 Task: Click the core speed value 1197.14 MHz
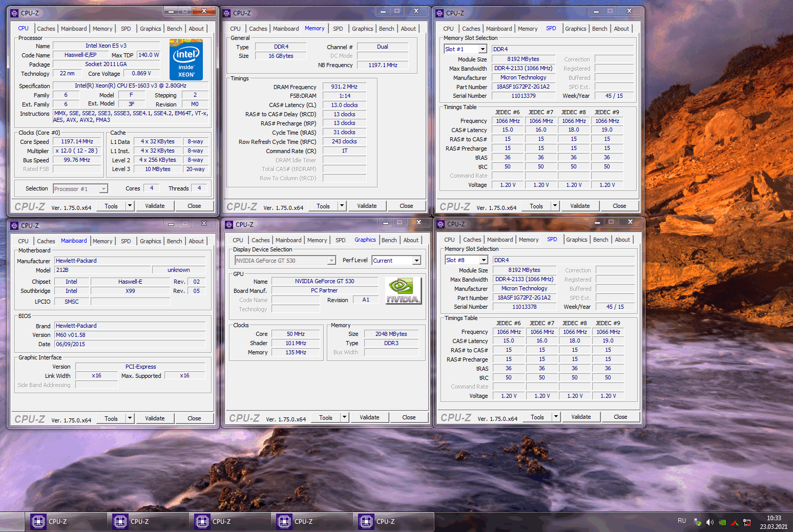click(x=77, y=141)
